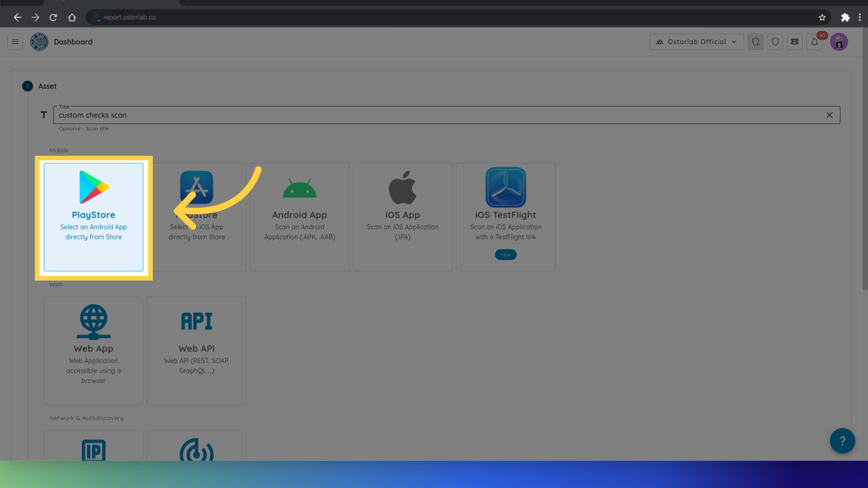Choose the Web App asset card
Image resolution: width=868 pixels, height=488 pixels.
click(94, 350)
